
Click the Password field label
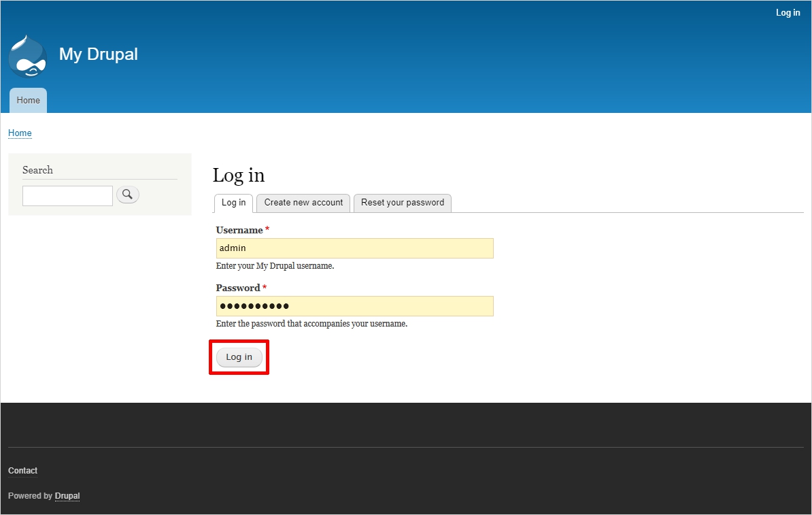pos(238,288)
